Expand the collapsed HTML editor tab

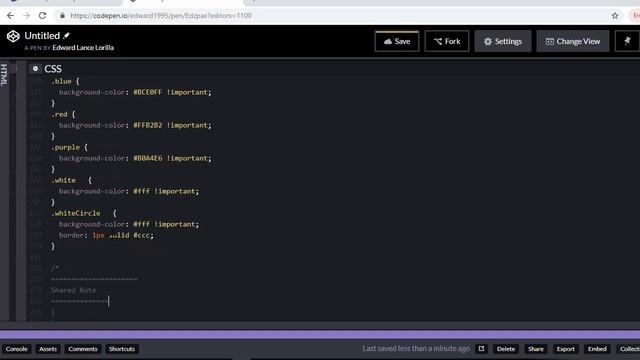click(x=4, y=75)
